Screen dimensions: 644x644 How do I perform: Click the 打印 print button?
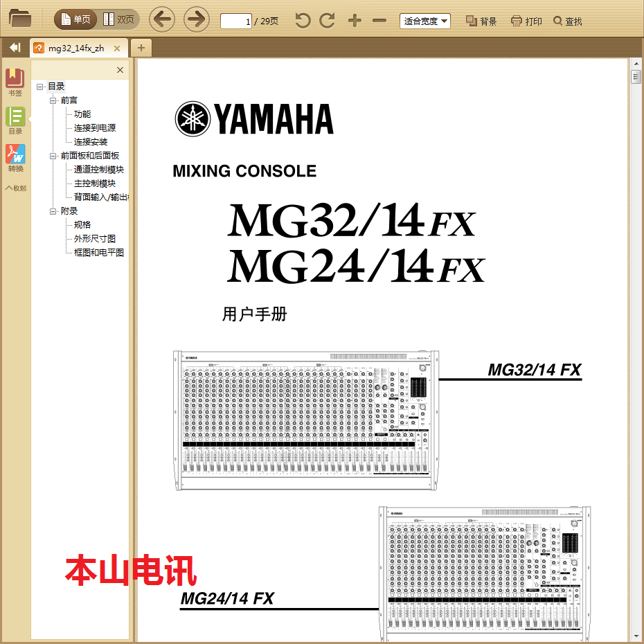tap(526, 21)
